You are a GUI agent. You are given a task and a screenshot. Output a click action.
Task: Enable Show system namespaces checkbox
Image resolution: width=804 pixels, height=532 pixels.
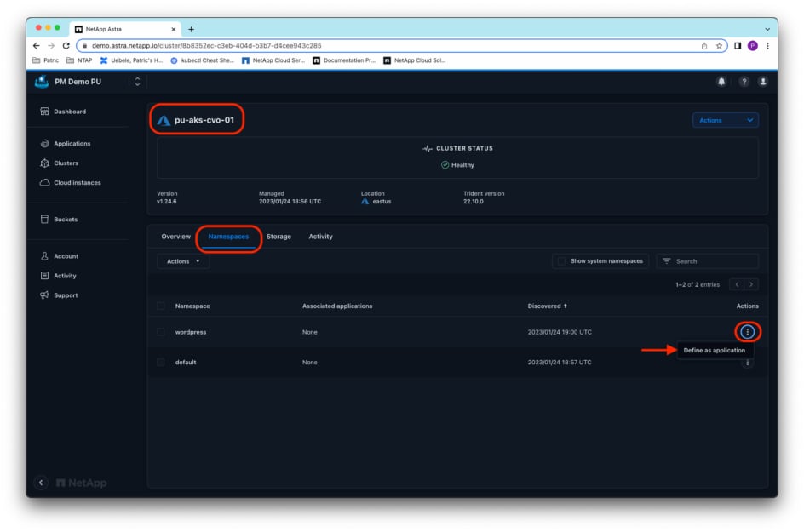561,261
